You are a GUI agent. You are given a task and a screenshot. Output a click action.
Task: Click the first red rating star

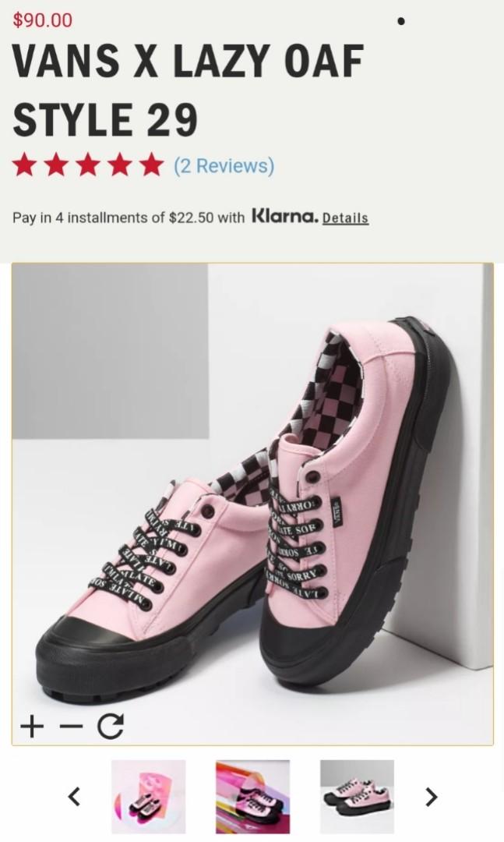(x=24, y=165)
